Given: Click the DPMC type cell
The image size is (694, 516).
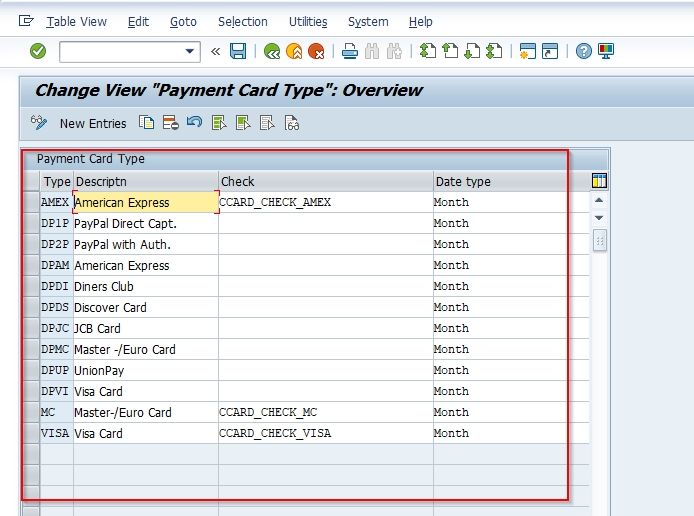Looking at the screenshot, I should pyautogui.click(x=57, y=349).
